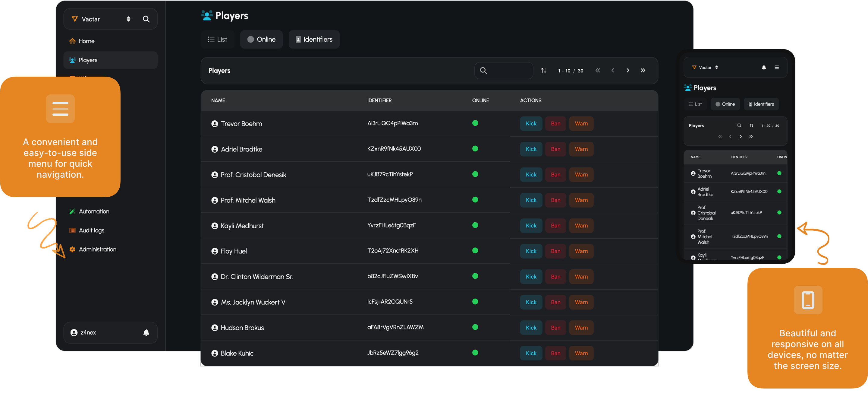Warn player Prof. Cristobal Denesik

tap(581, 175)
